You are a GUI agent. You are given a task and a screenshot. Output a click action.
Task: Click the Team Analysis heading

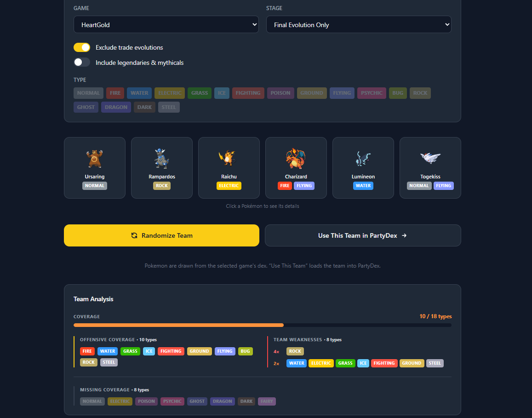point(93,299)
